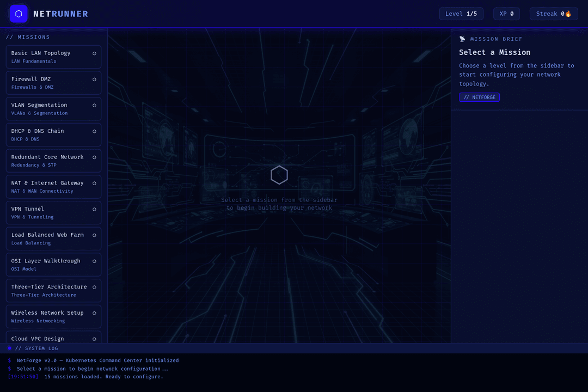Select the VLAN Segmentation mission
The width and height of the screenshot is (588, 392).
coord(53,109)
